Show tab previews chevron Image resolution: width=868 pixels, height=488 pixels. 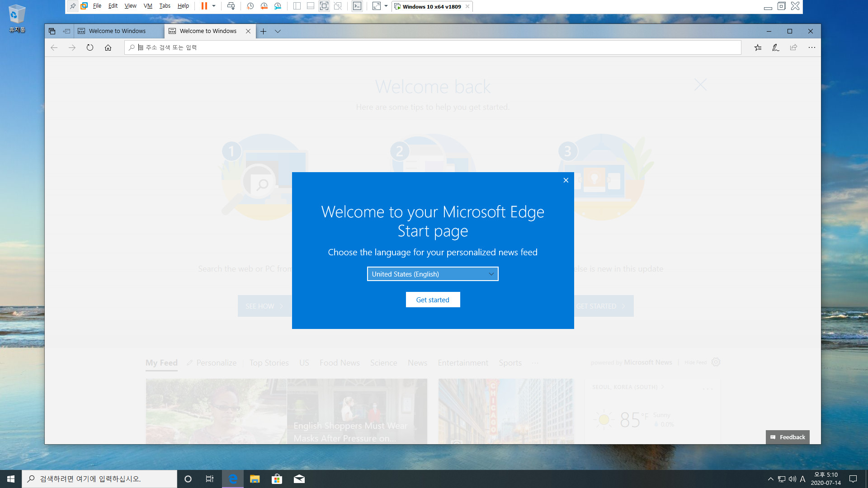(278, 31)
